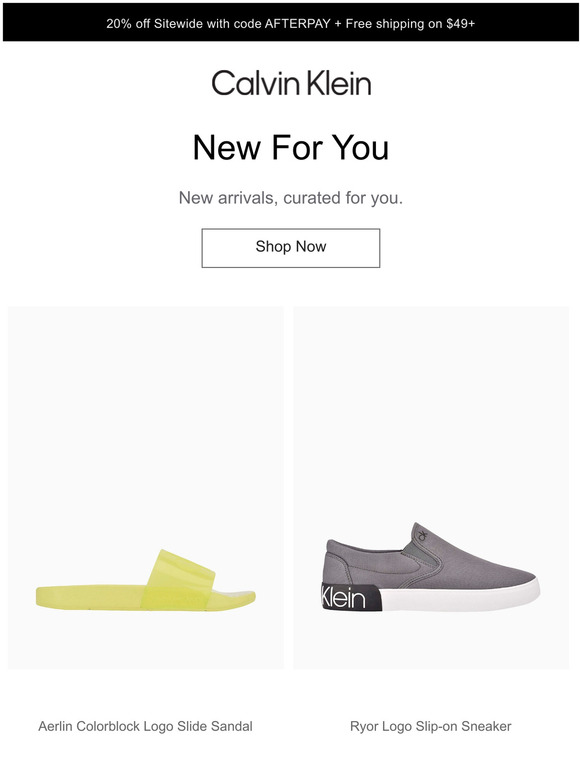
Task: Open the yellow slide sandal product image
Action: (x=146, y=488)
